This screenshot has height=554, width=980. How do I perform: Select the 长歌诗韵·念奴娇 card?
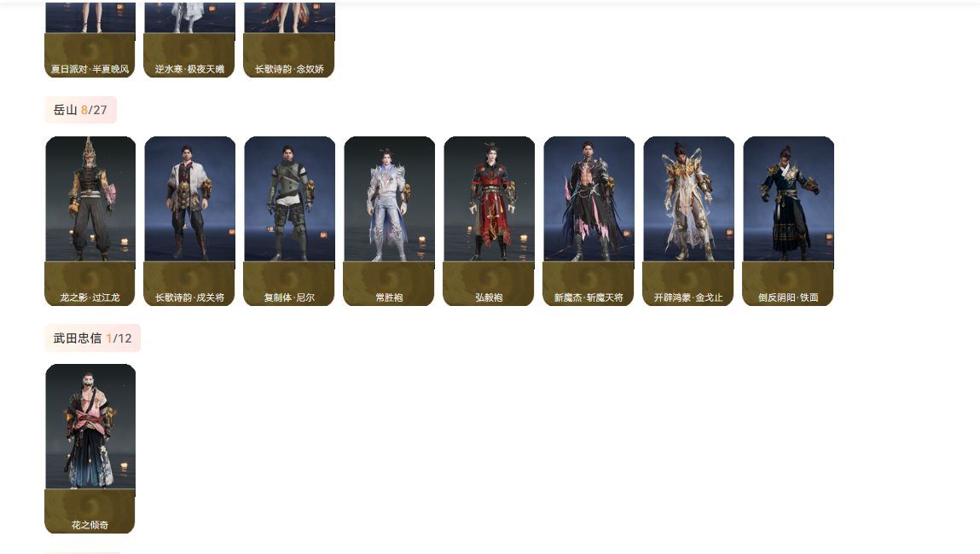[289, 40]
